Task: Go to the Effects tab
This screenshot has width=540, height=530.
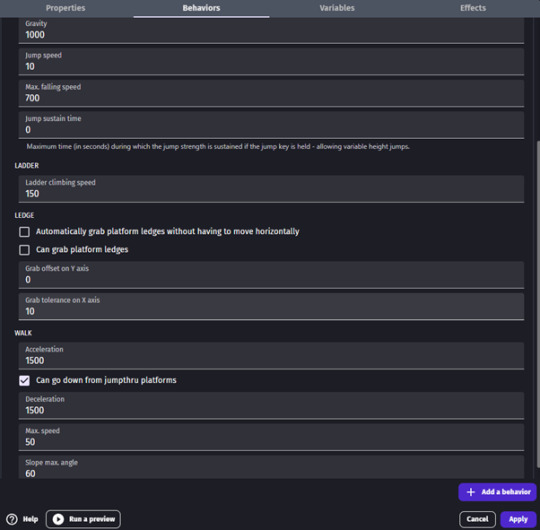Action: point(472,8)
